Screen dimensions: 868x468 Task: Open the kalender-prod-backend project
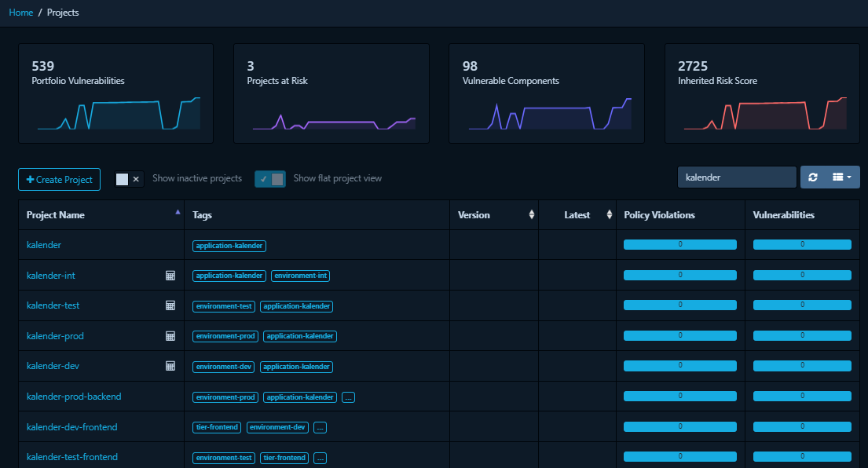coord(74,397)
